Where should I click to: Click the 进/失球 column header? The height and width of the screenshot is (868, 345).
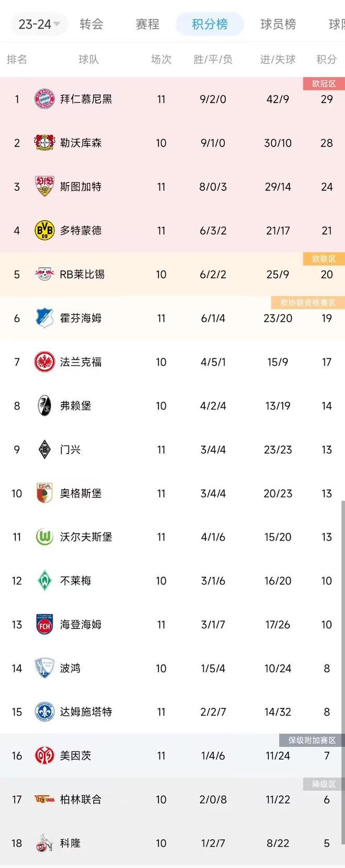(x=278, y=60)
